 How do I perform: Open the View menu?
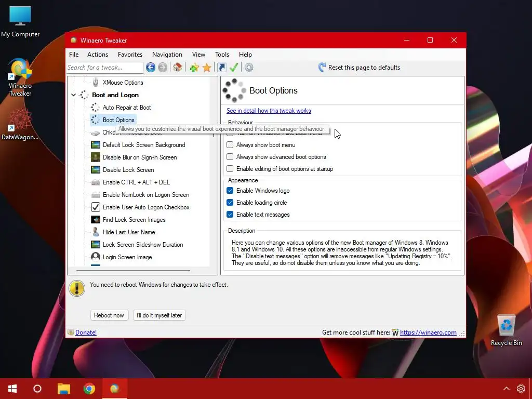click(x=198, y=54)
